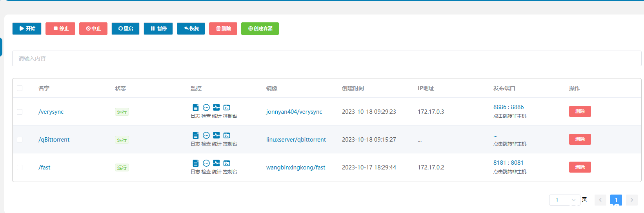This screenshot has width=644, height=213.
Task: Open the log icon for verysync container
Action: [x=195, y=107]
